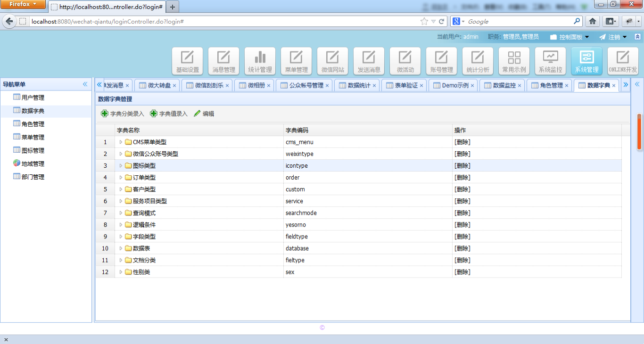644x344 pixels.
Task: Click the browser back arrow
Action: 9,22
